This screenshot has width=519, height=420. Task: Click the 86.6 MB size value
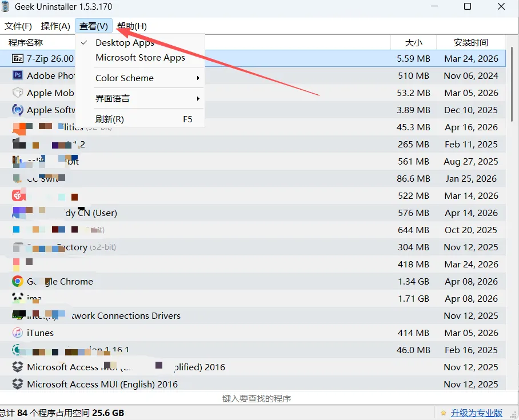(x=413, y=179)
